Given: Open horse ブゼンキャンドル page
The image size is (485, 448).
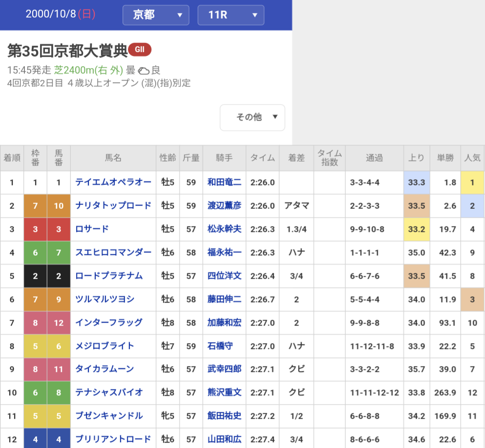Looking at the screenshot, I should [x=109, y=416].
